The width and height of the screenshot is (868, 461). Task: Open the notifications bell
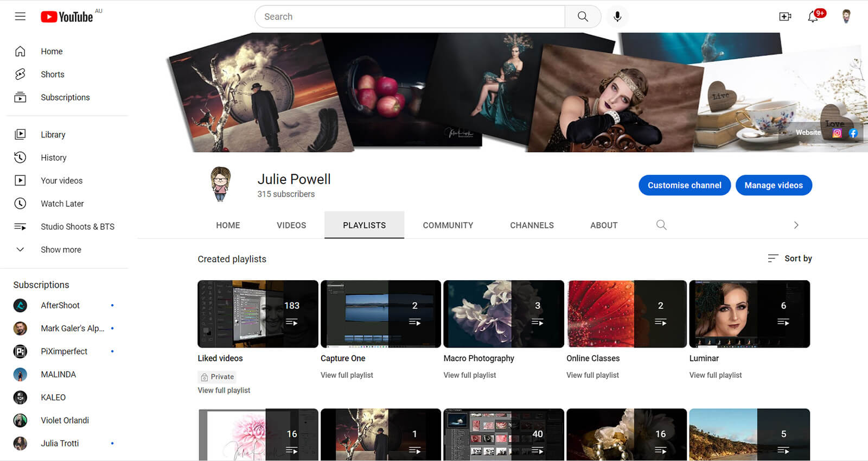(813, 17)
